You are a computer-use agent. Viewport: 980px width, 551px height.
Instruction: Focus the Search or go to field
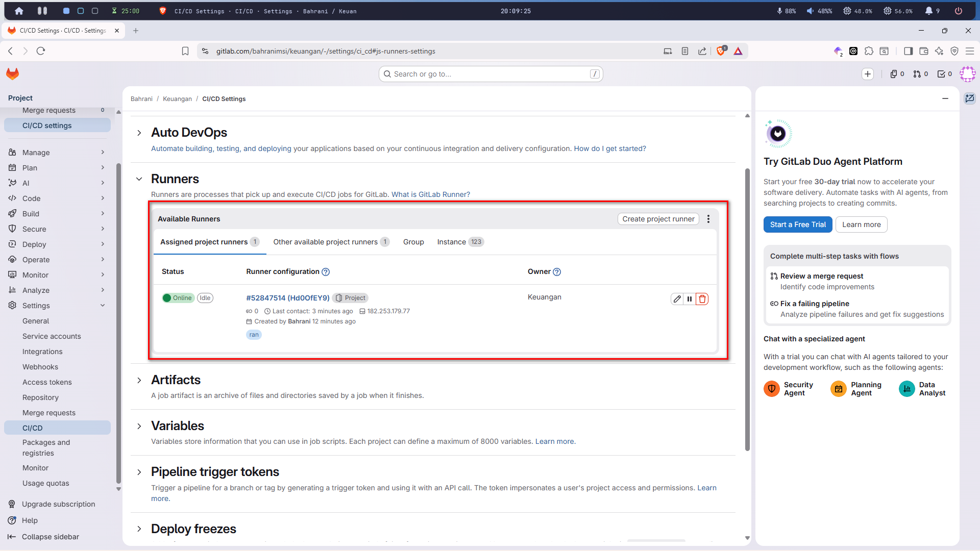coord(491,74)
